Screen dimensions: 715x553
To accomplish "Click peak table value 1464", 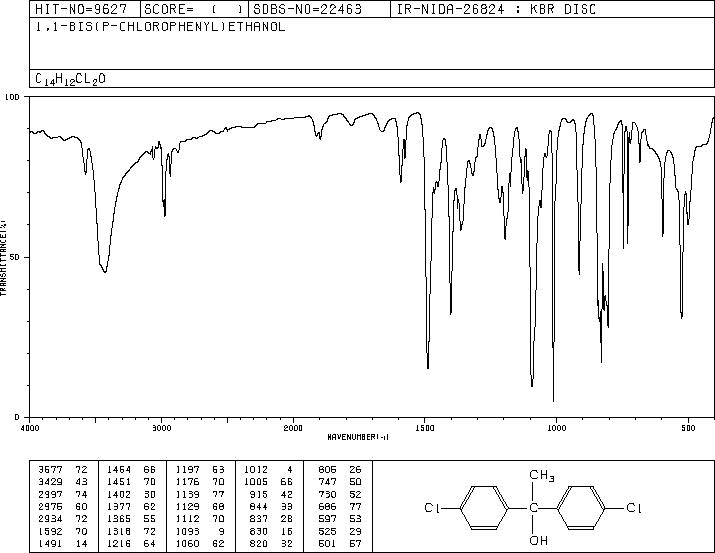I will 119,470.
